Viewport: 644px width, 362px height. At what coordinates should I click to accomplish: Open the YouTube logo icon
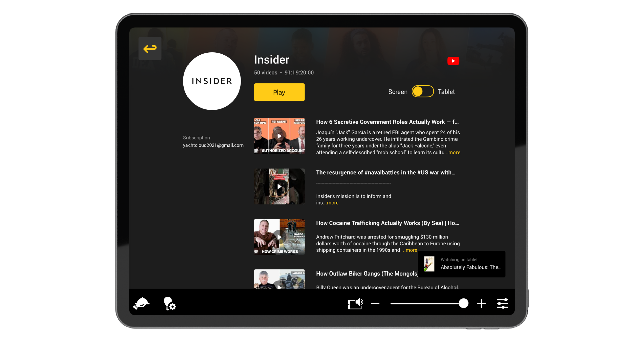coord(453,61)
